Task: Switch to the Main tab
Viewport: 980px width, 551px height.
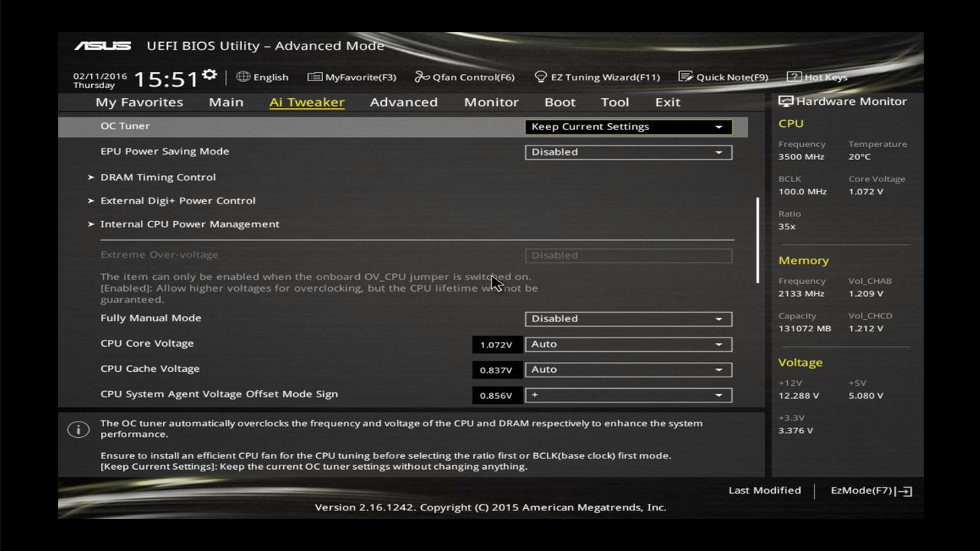Action: [x=226, y=102]
